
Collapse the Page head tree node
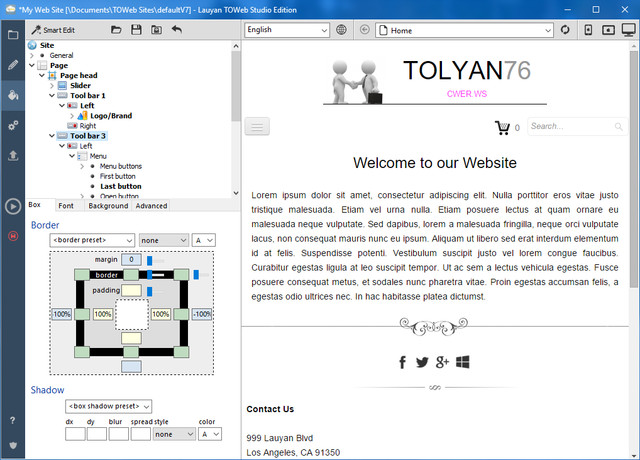pos(42,76)
